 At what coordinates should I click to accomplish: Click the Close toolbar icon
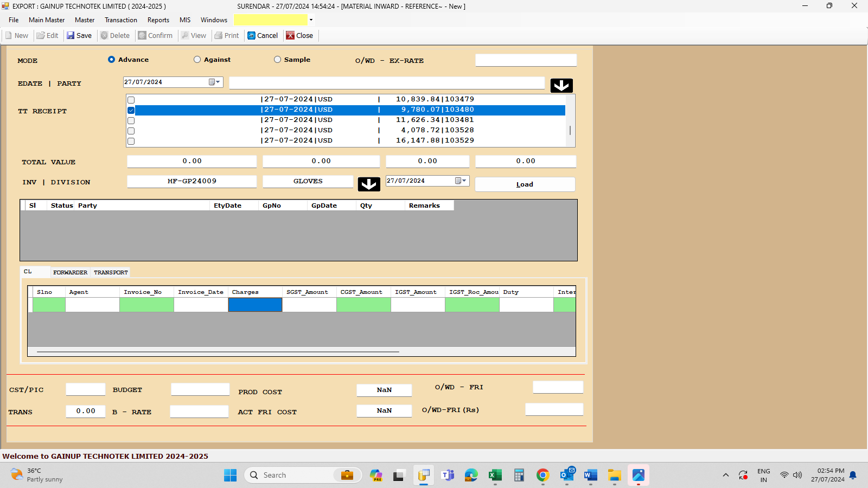pos(291,36)
